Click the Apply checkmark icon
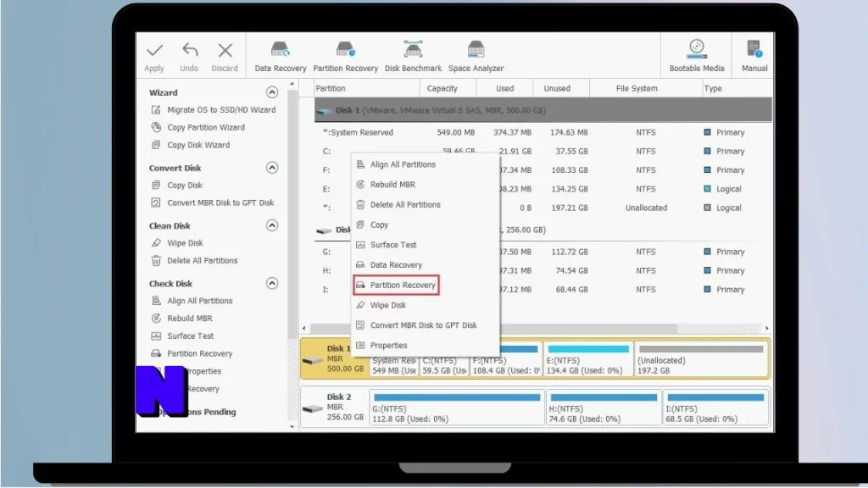The height and width of the screenshot is (488, 868). point(154,51)
